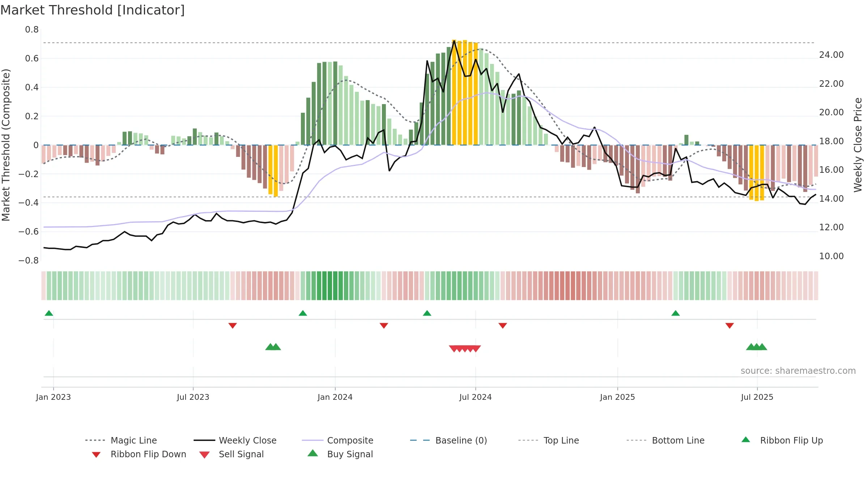The height and width of the screenshot is (488, 868).
Task: Click the red Sell Signal legend triangle
Action: (204, 455)
